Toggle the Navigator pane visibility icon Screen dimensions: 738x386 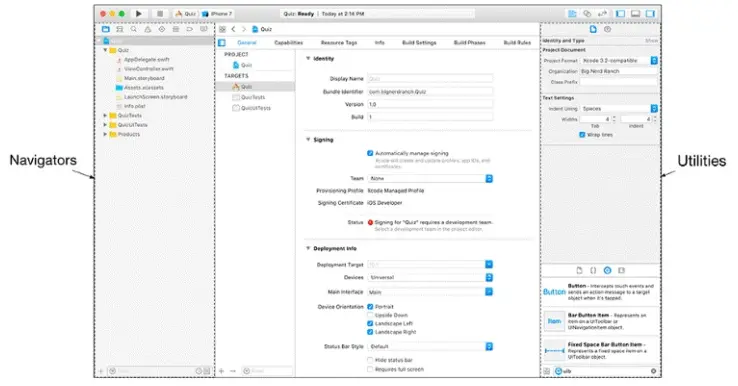point(621,14)
